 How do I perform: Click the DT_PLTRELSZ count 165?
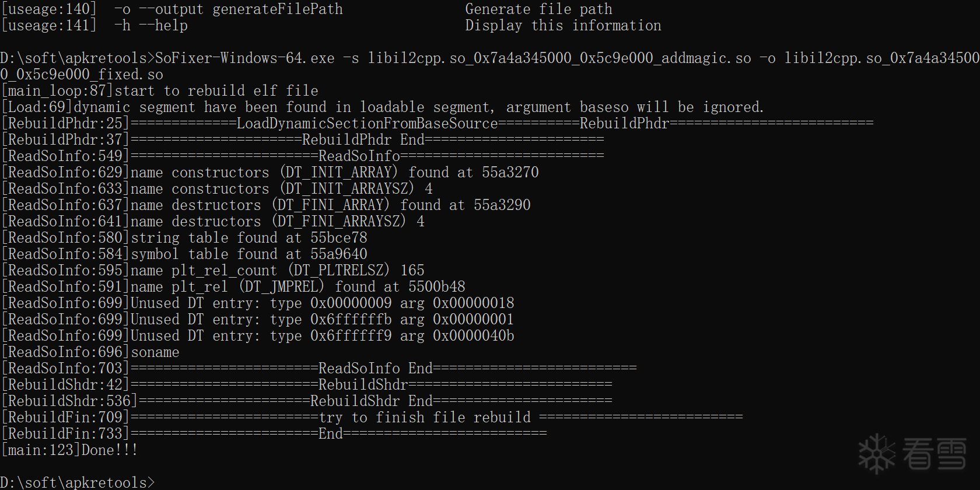(x=412, y=271)
